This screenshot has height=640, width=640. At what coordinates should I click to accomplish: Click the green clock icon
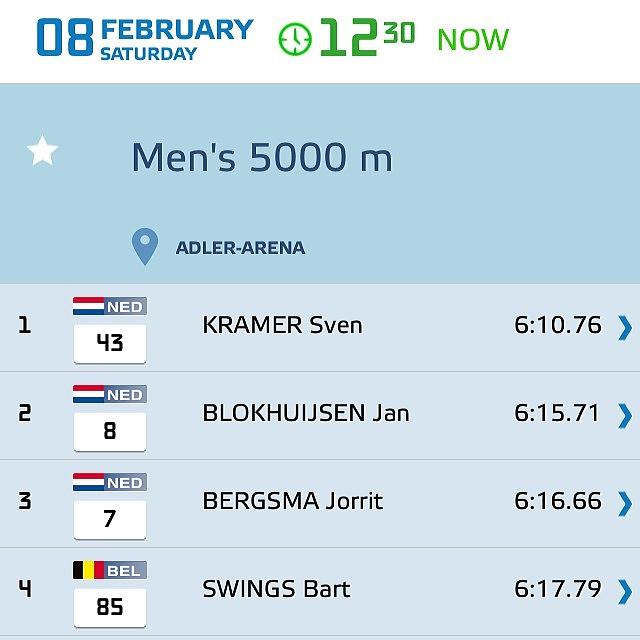295,39
